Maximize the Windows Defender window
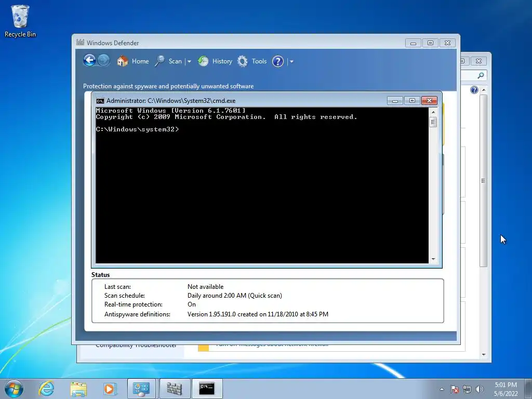The height and width of the screenshot is (399, 532). pyautogui.click(x=430, y=43)
